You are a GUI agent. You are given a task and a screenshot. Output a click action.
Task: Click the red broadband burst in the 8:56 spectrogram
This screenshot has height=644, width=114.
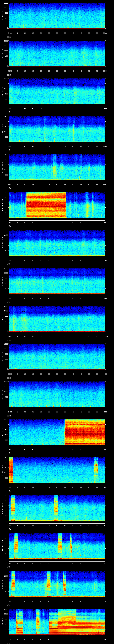tap(46, 205)
